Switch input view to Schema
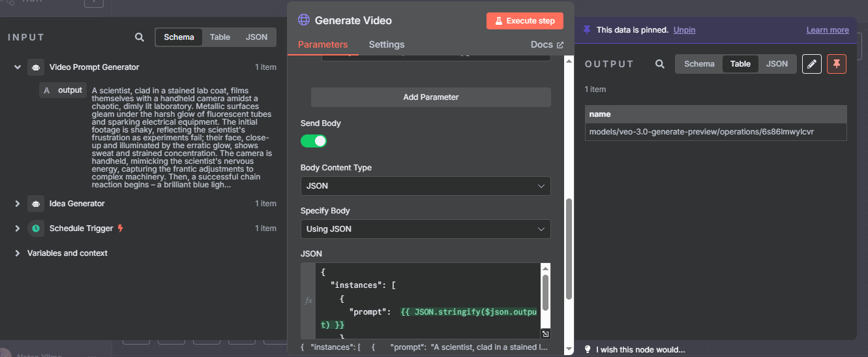 tap(179, 37)
